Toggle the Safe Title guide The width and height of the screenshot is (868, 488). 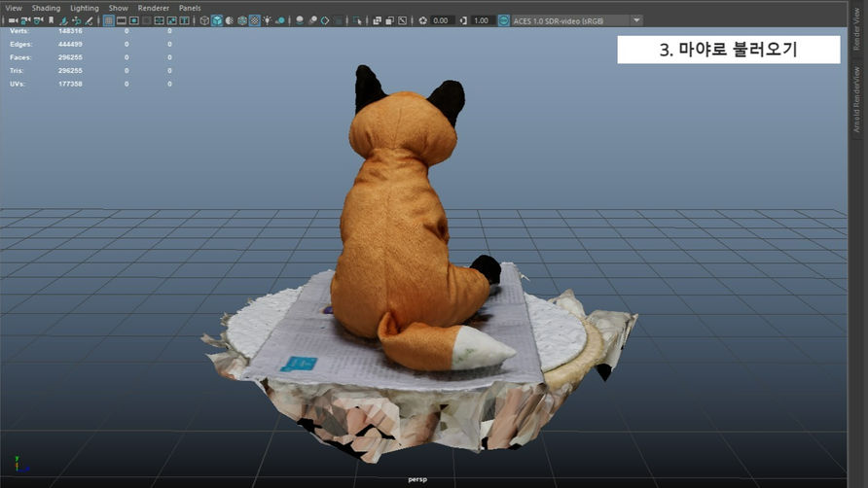coord(184,20)
